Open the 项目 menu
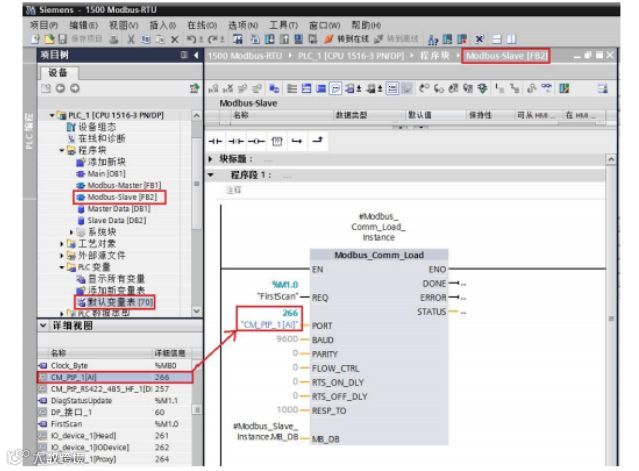 pos(44,25)
